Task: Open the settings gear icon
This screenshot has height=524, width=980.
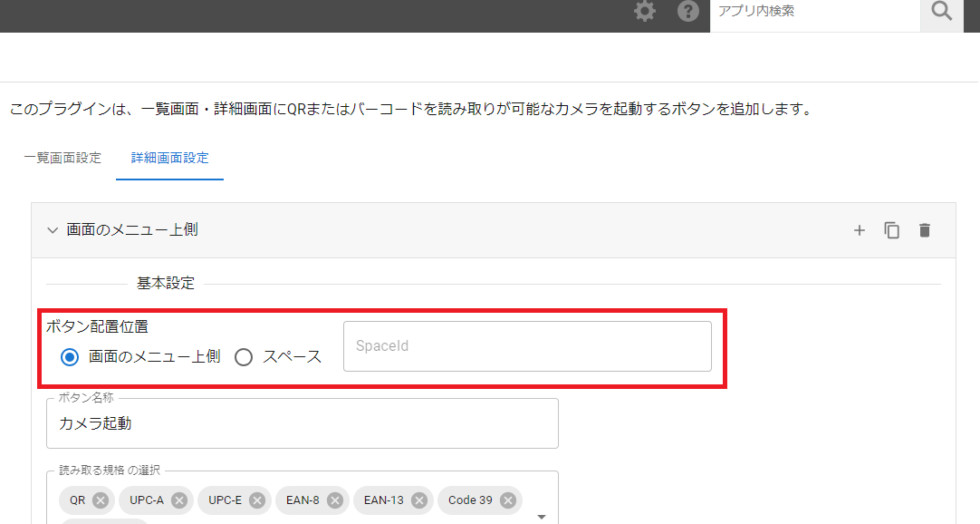Action: pos(644,12)
